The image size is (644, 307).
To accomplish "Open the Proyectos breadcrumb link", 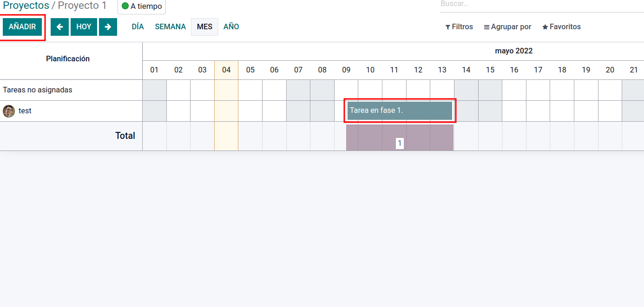I will coord(26,6).
